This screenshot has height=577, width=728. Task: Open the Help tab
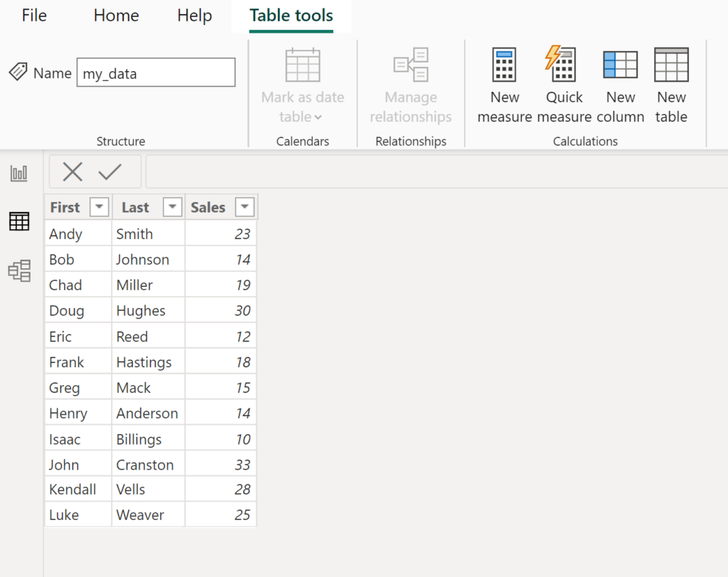[194, 16]
